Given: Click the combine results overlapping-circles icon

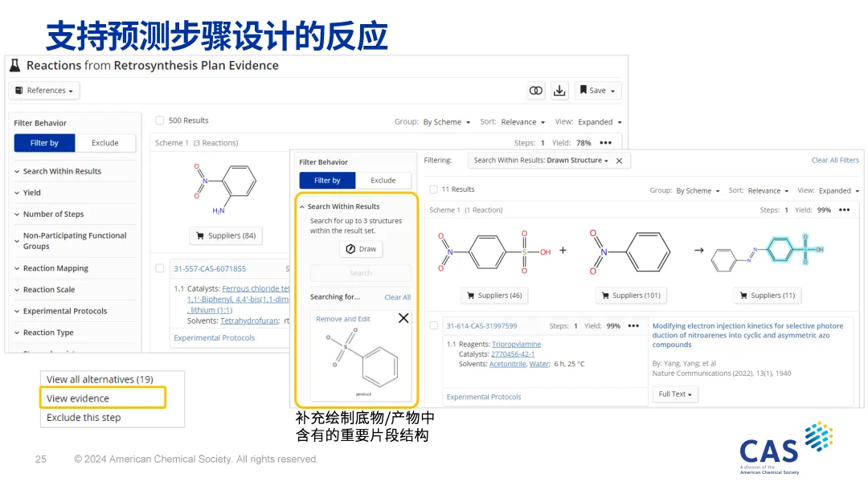Looking at the screenshot, I should pos(536,91).
